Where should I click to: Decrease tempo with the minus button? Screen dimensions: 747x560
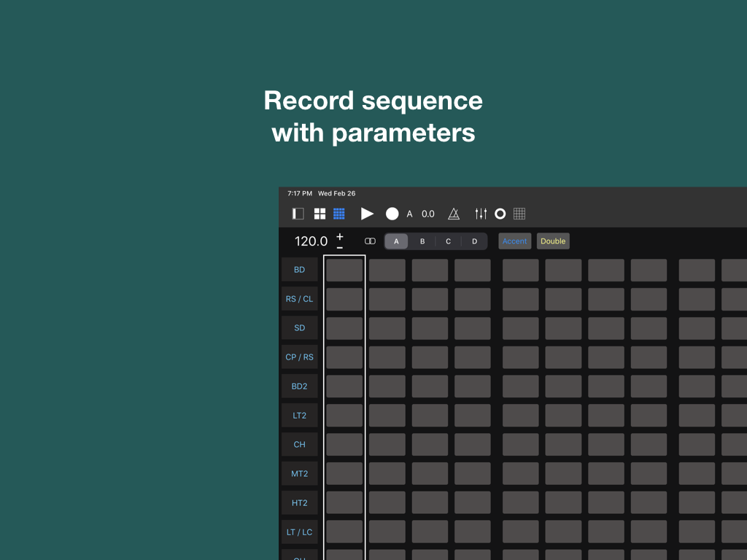(340, 247)
